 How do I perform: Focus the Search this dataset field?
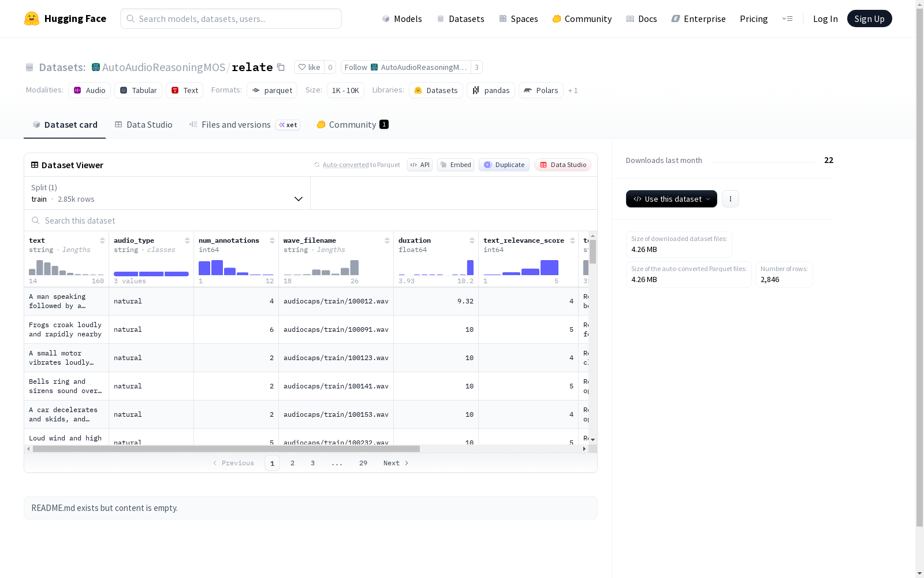311,221
